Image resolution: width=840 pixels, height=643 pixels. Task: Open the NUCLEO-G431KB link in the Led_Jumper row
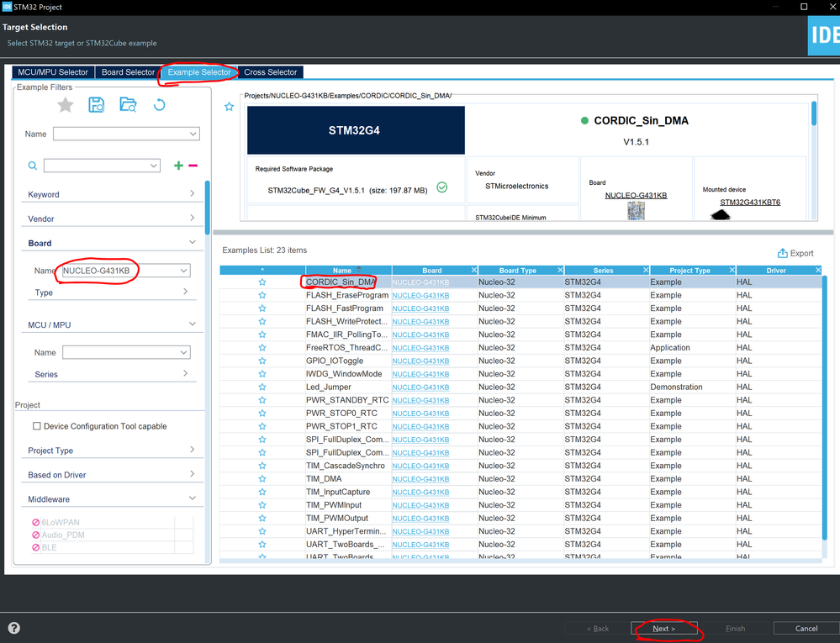pos(420,387)
